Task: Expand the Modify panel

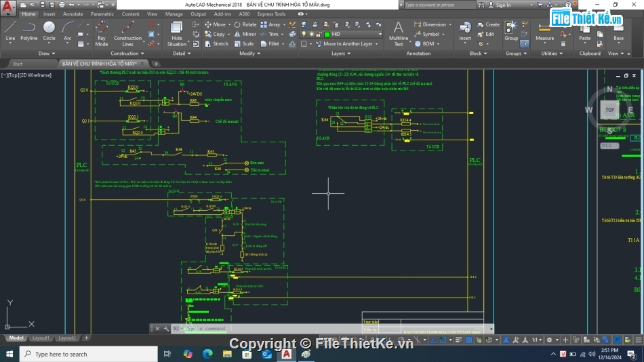Action: 249,54
